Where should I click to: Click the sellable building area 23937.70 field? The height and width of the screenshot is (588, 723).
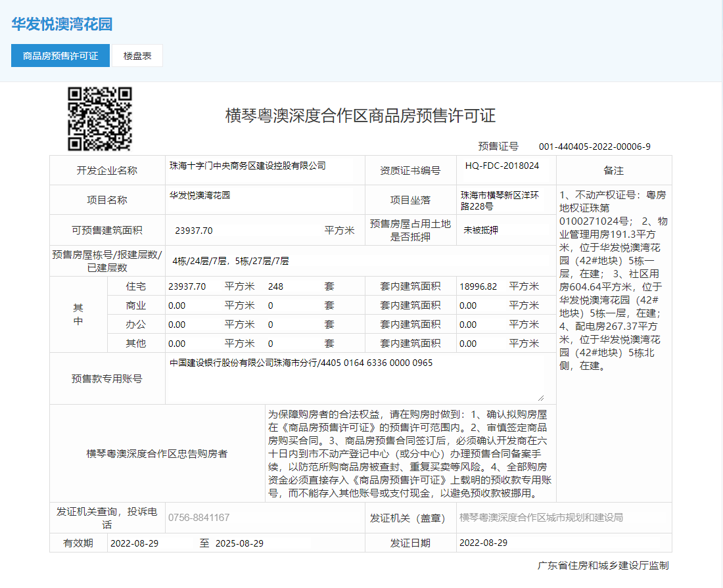(x=194, y=230)
